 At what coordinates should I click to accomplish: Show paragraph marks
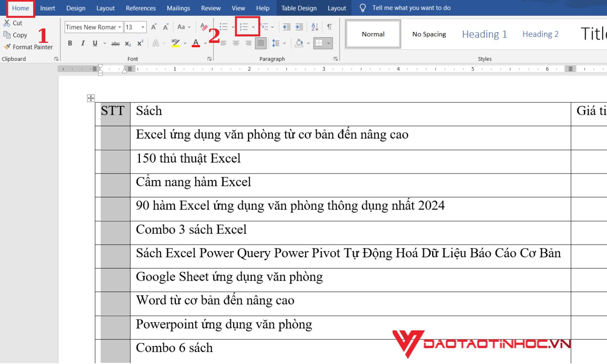coord(329,27)
